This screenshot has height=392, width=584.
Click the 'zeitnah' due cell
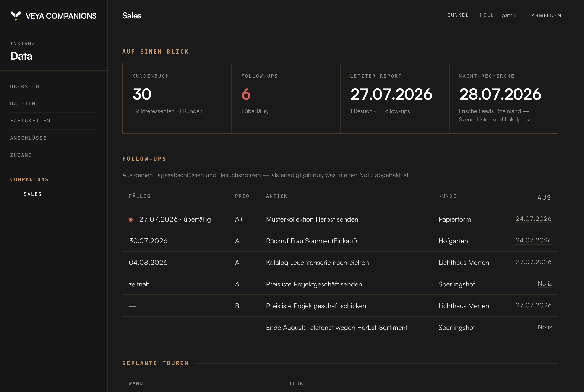[139, 284]
